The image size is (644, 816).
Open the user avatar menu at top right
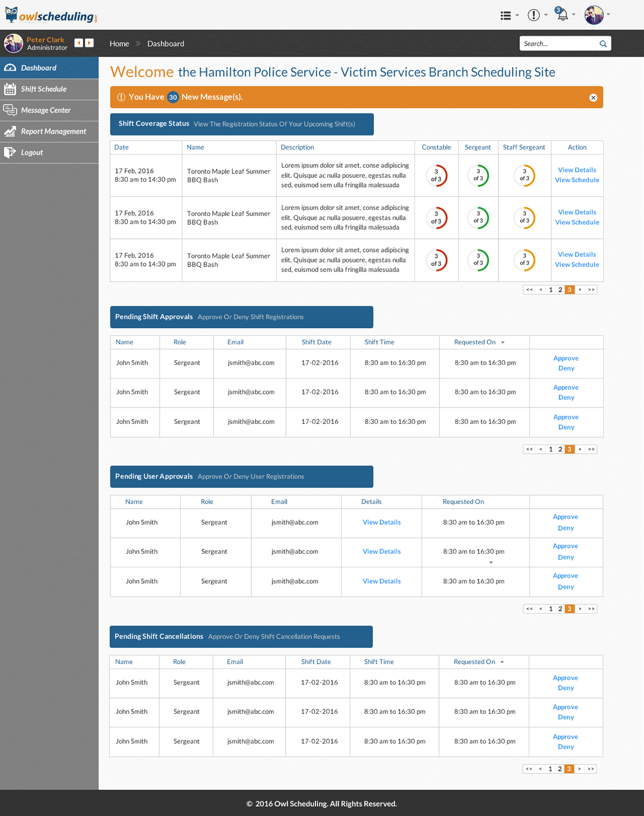pos(594,15)
